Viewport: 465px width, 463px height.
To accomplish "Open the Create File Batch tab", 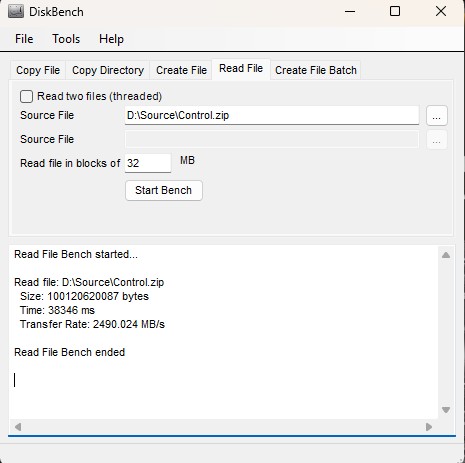I will [x=316, y=70].
